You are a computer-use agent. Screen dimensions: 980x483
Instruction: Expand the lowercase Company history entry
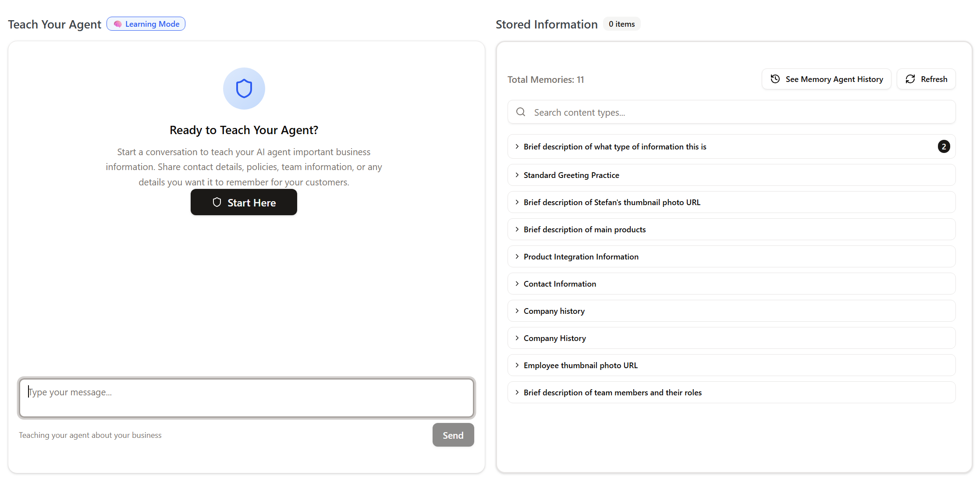point(554,311)
